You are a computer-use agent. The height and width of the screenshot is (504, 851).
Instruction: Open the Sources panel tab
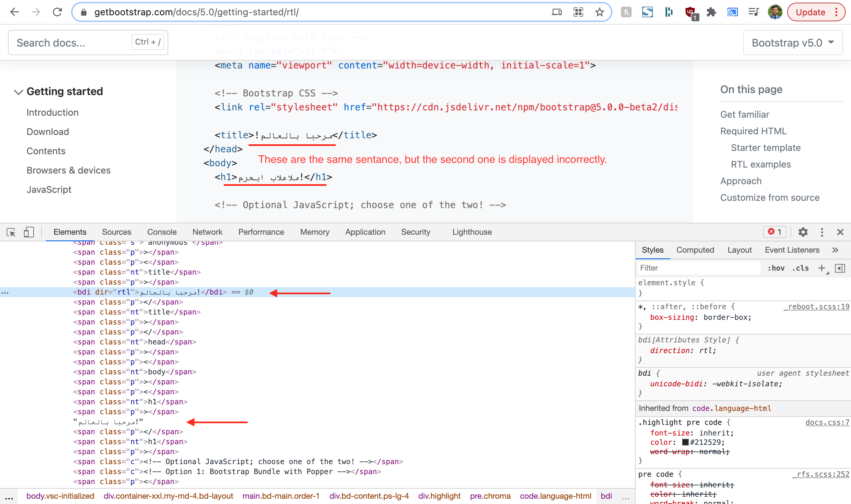pos(116,232)
